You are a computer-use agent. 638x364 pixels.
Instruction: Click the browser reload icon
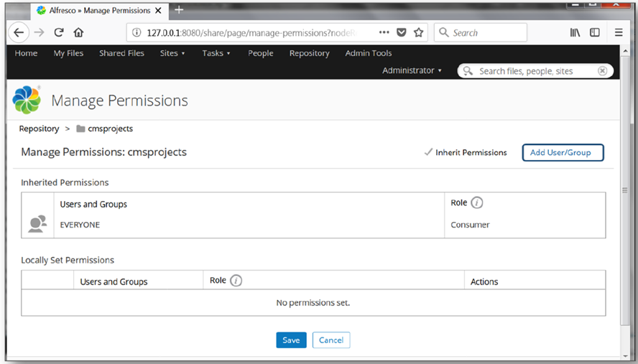[x=59, y=32]
